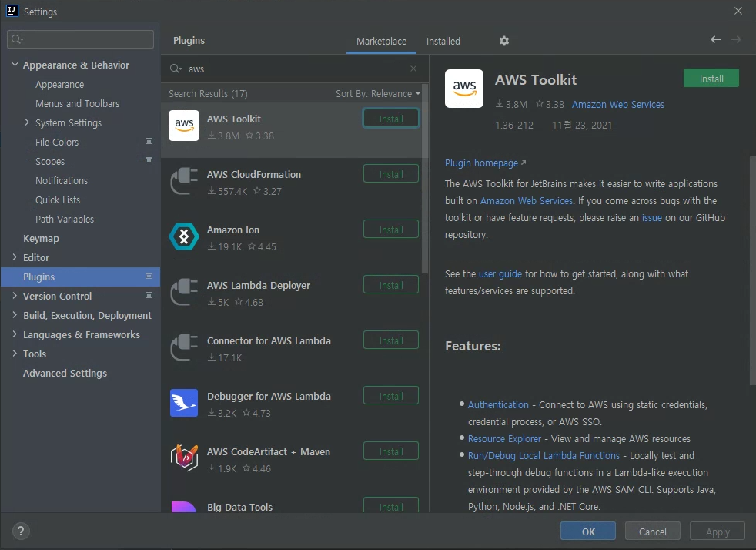The image size is (756, 550).
Task: Switch to the Marketplace tab
Action: 381,42
